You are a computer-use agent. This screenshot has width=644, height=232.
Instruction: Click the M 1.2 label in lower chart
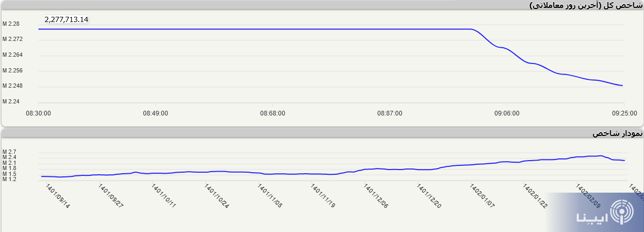click(9, 179)
